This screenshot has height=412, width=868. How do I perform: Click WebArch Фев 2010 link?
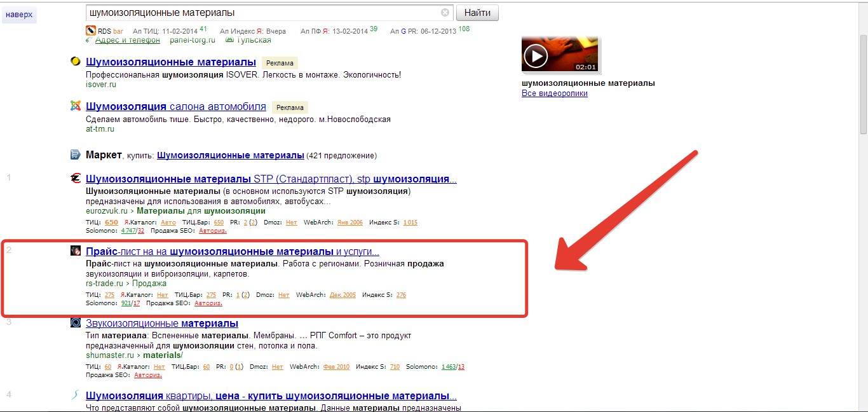pyautogui.click(x=335, y=367)
